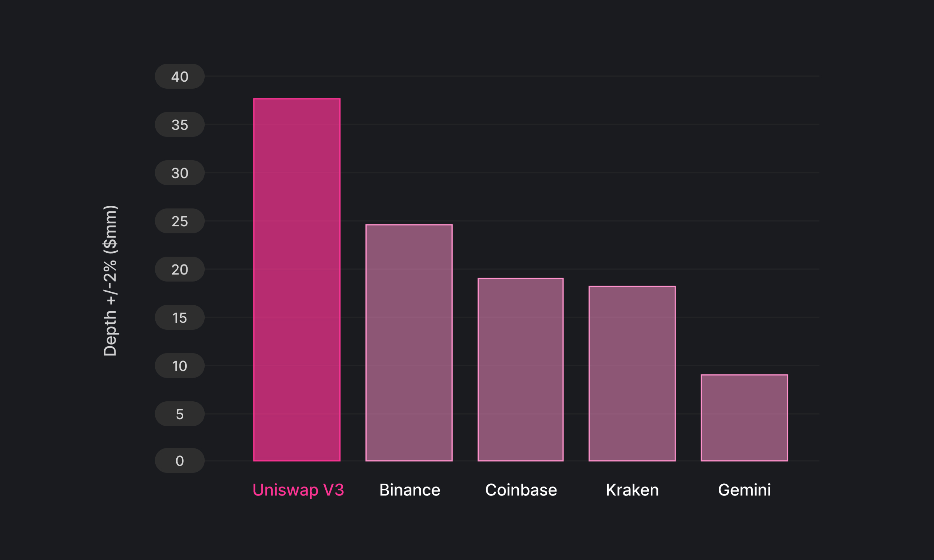The image size is (934, 560).
Task: Select the Binance bar
Action: pyautogui.click(x=409, y=343)
